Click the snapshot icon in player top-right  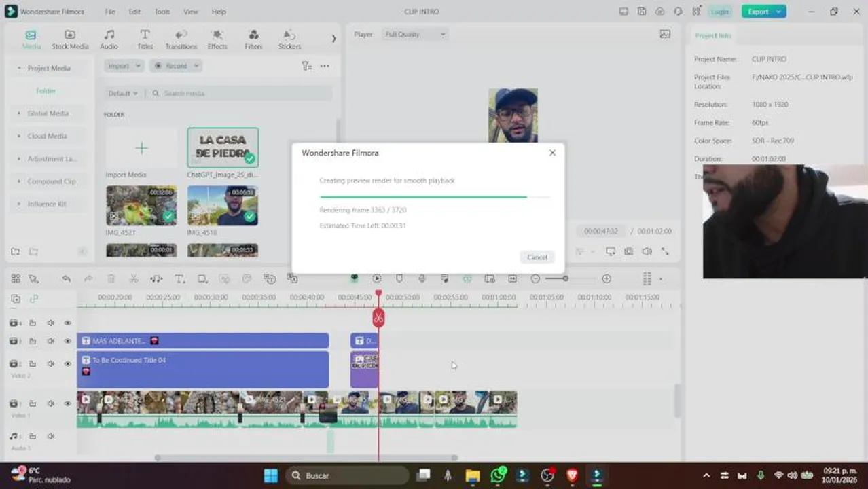(665, 34)
